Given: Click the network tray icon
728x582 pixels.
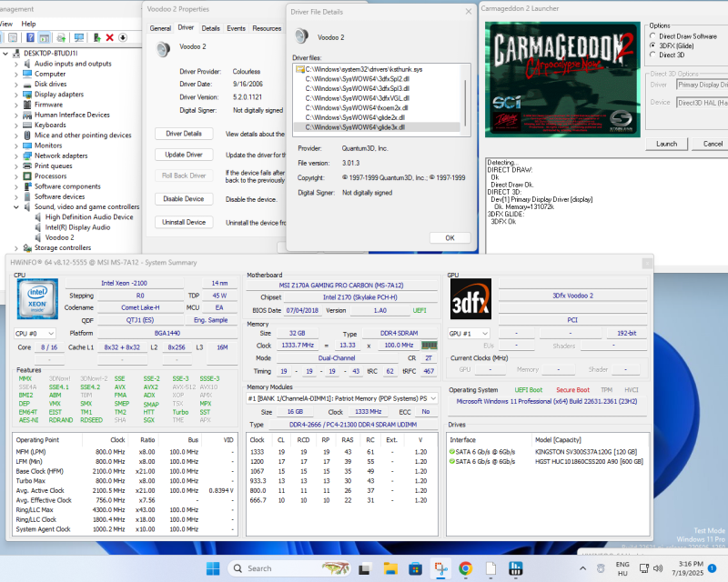Looking at the screenshot, I should [x=644, y=568].
